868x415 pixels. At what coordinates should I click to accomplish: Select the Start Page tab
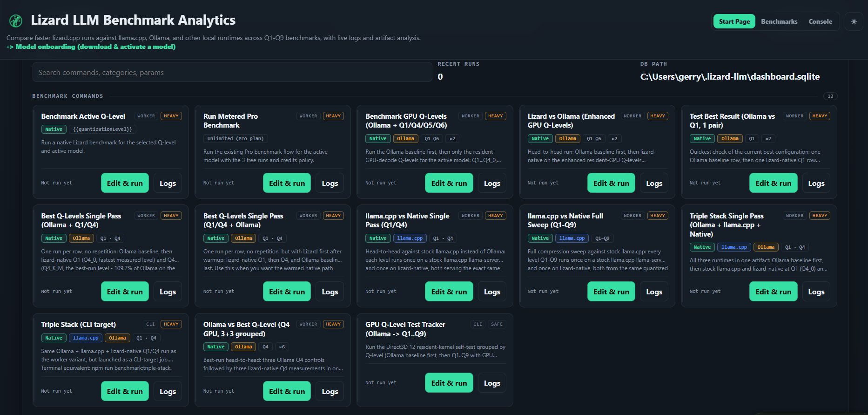tap(734, 21)
